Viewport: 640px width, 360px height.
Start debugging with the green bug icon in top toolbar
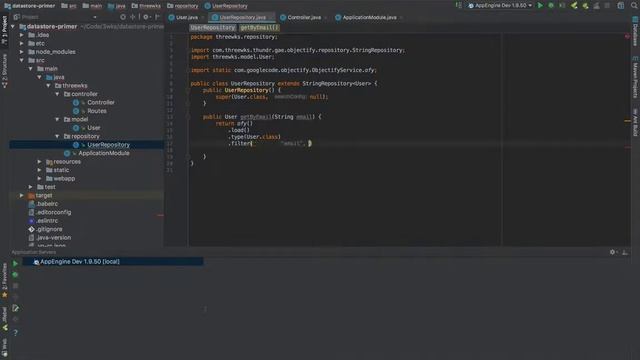point(551,6)
